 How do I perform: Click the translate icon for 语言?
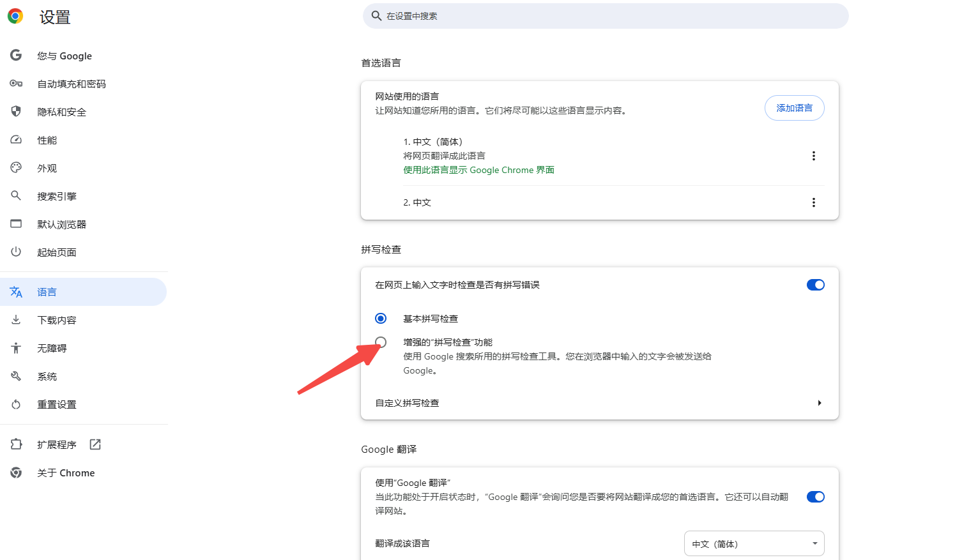(16, 292)
